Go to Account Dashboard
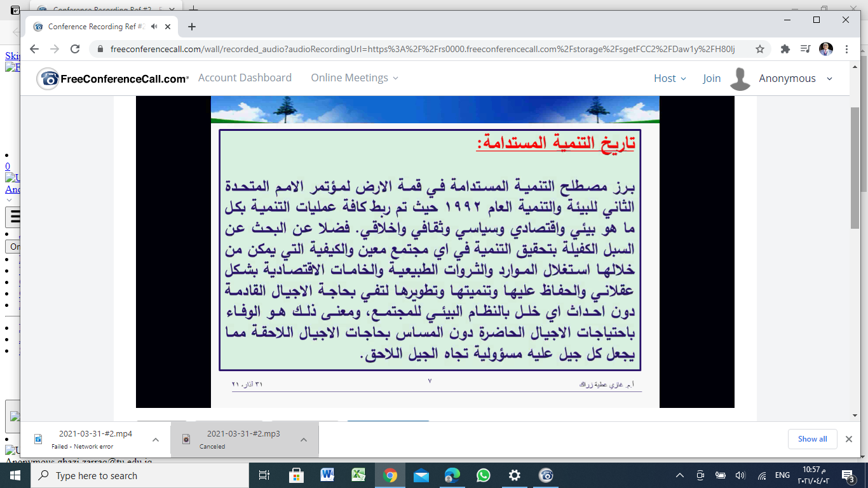The image size is (868, 488). pos(245,78)
